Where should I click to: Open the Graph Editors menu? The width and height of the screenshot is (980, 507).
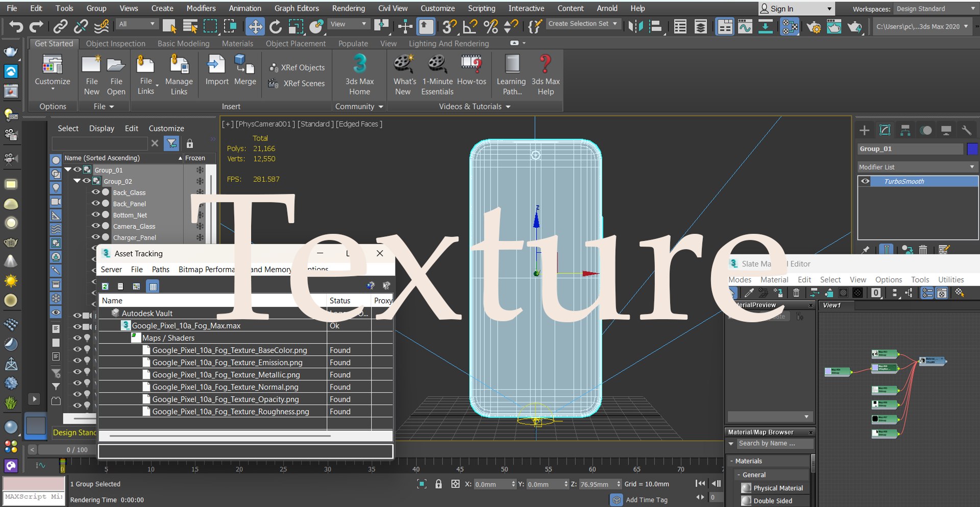pos(297,8)
